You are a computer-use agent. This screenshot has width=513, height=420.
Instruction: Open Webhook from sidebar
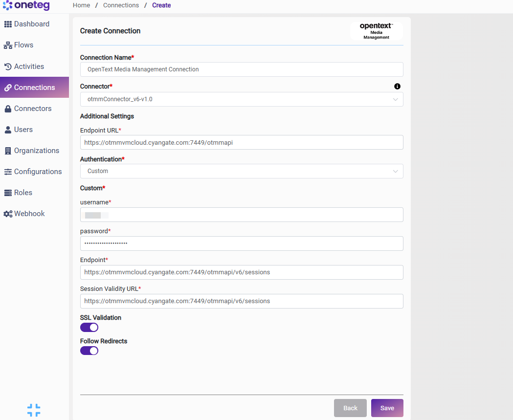click(34, 214)
